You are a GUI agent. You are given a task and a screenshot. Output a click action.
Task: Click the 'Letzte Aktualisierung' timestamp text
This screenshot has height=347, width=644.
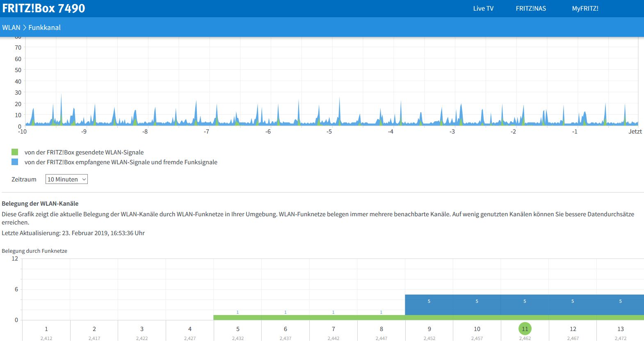[73, 233]
